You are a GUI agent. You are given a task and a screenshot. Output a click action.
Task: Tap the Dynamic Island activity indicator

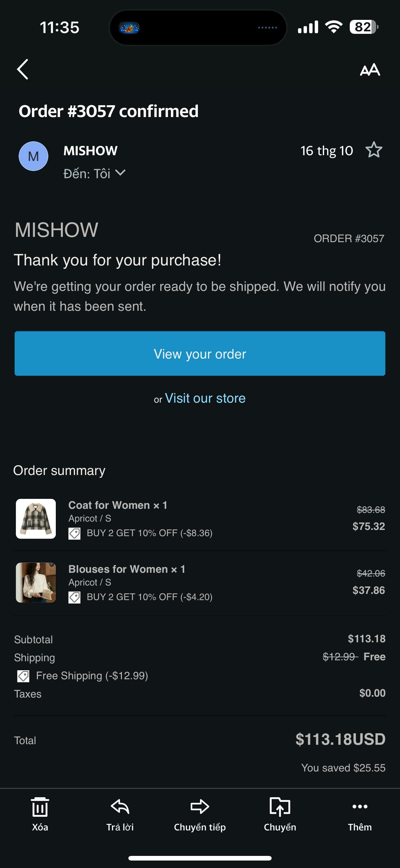click(x=198, y=27)
